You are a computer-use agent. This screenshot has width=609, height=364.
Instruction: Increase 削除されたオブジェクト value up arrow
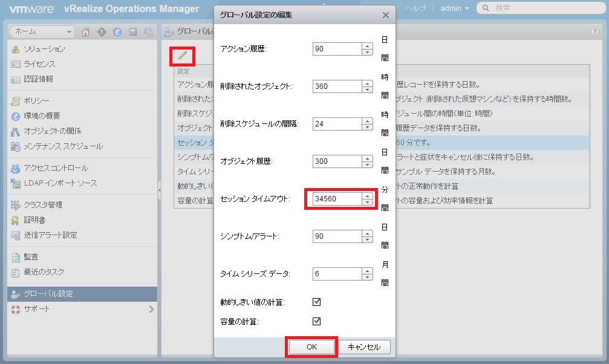pos(367,83)
